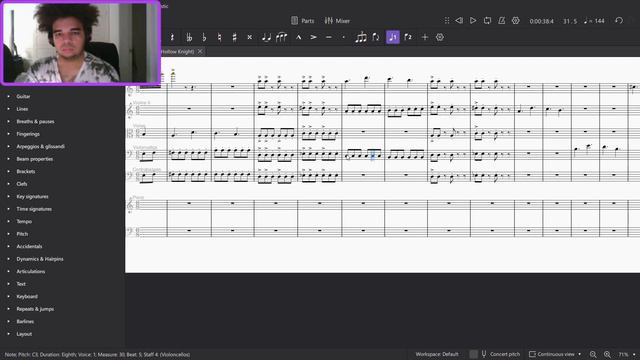This screenshot has height=360, width=640.
Task: Toggle the flat accidental
Action: click(x=204, y=37)
